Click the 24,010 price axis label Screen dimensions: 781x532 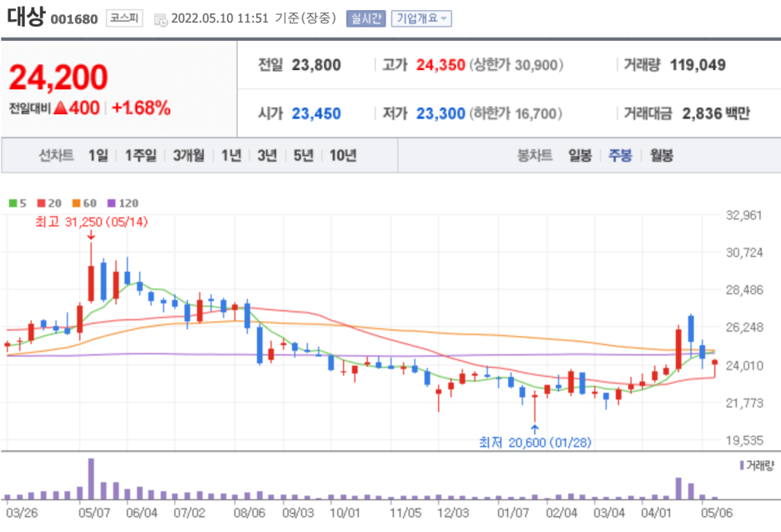(744, 365)
